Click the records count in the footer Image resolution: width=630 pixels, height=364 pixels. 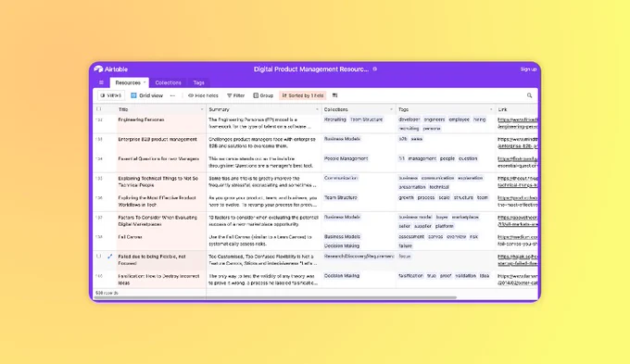tap(107, 293)
